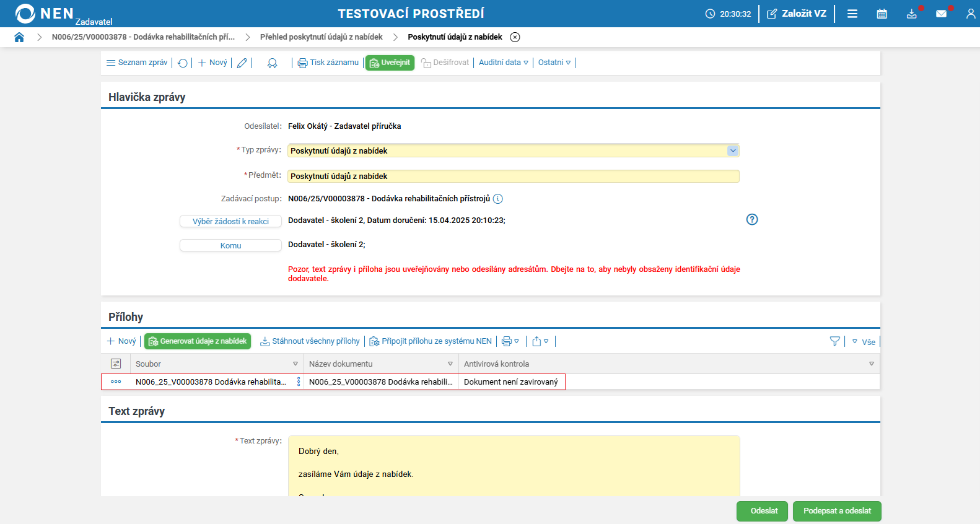Click the filter funnel icon in Přílohy
The image size is (980, 524).
[x=834, y=341]
